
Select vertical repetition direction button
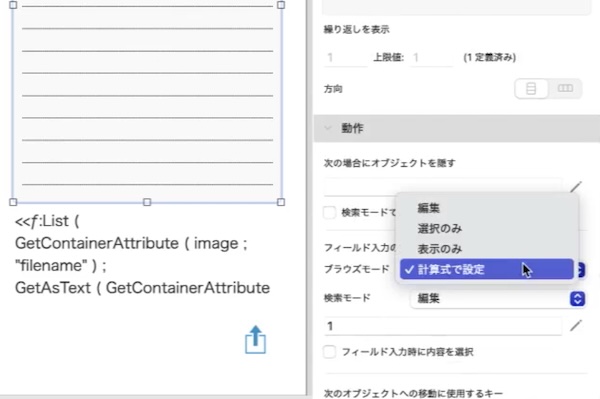coord(531,89)
